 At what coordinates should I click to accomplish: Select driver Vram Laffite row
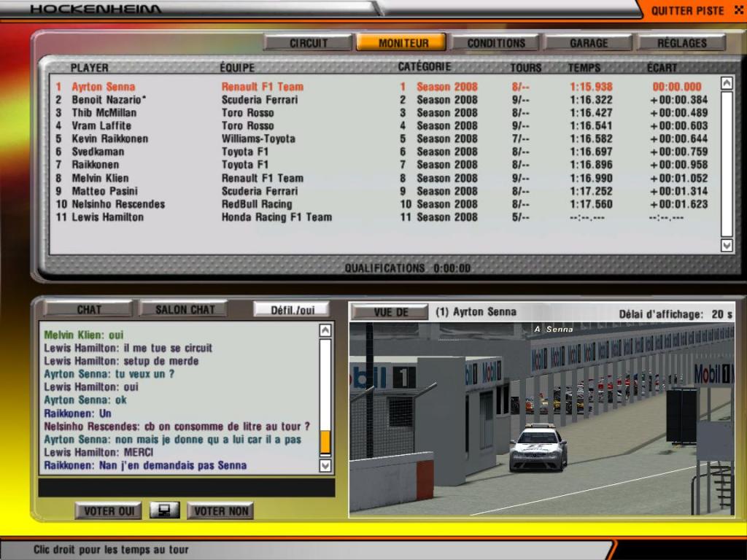384,125
